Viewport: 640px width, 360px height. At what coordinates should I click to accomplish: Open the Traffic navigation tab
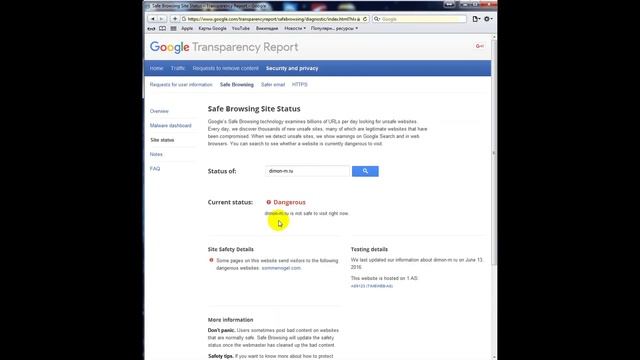click(x=178, y=68)
